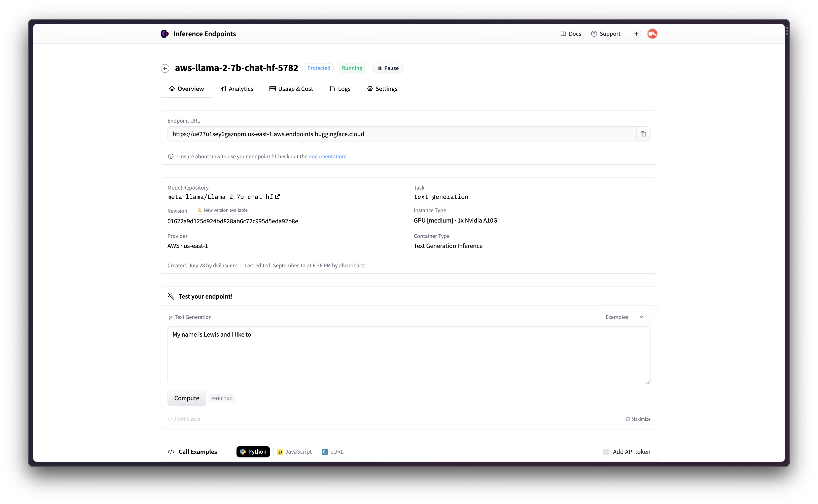Expand the Examples dropdown
818x504 pixels.
[x=624, y=317]
